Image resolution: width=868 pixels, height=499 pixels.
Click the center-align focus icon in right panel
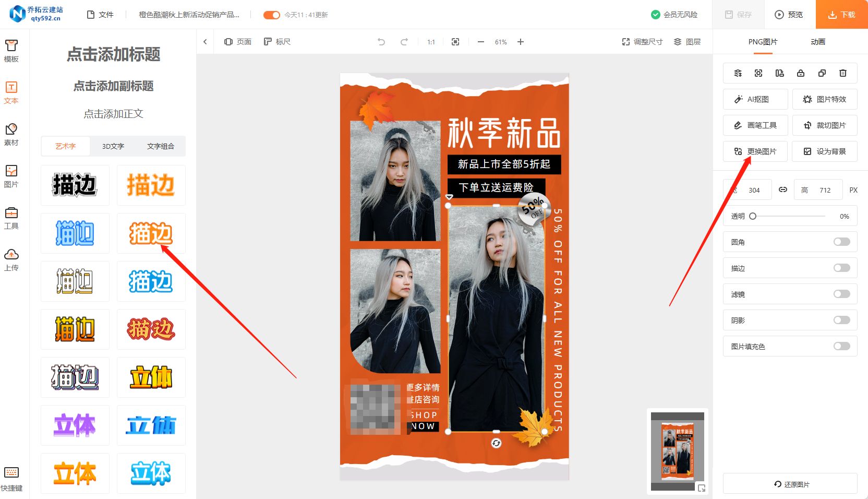point(758,73)
